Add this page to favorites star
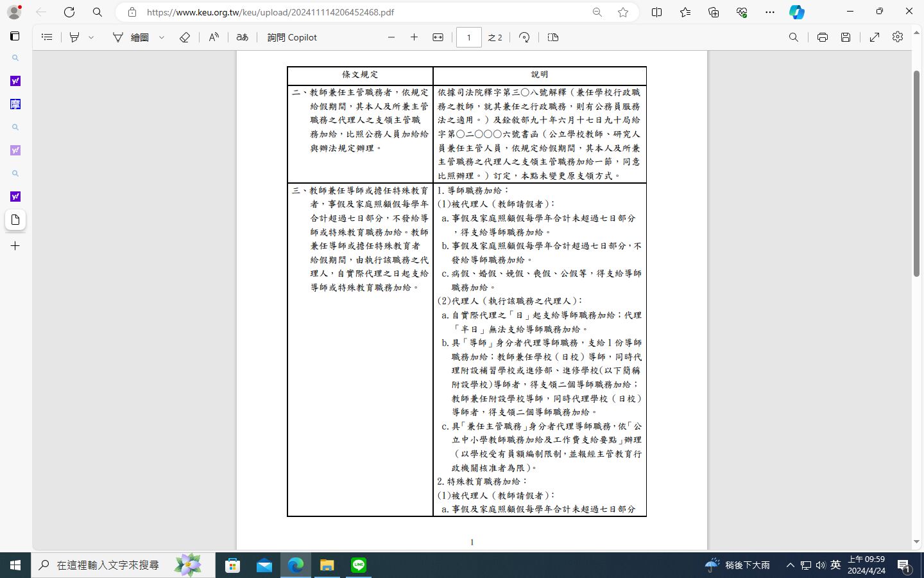This screenshot has width=924, height=578. 623,12
